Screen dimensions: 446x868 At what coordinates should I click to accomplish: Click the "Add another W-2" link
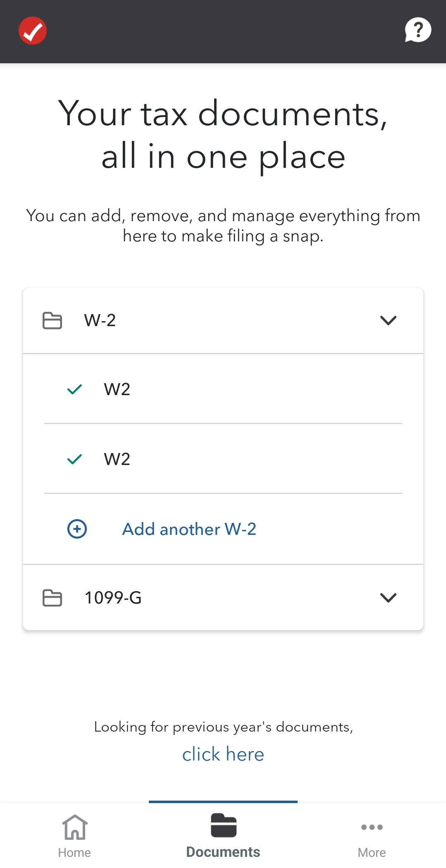click(189, 529)
